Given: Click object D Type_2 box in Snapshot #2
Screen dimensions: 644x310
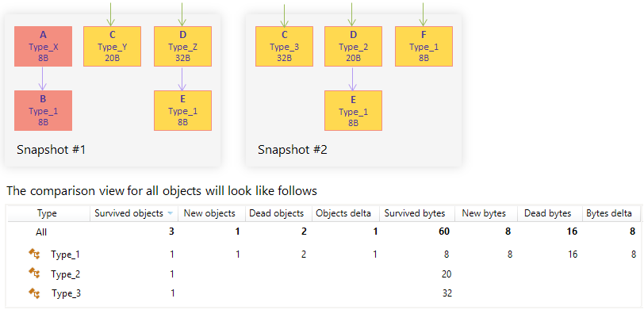Looking at the screenshot, I should [x=353, y=47].
